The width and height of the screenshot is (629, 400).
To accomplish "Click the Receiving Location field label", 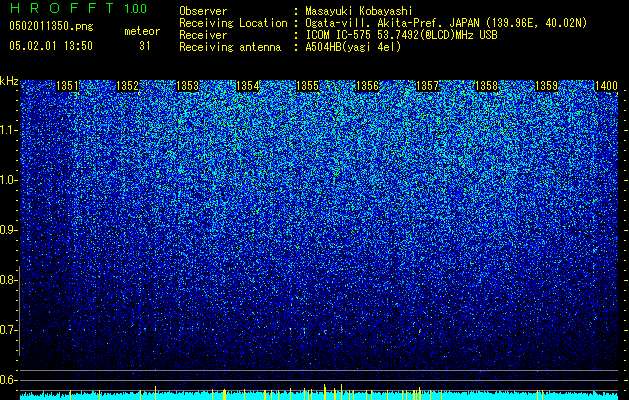I will tap(233, 23).
